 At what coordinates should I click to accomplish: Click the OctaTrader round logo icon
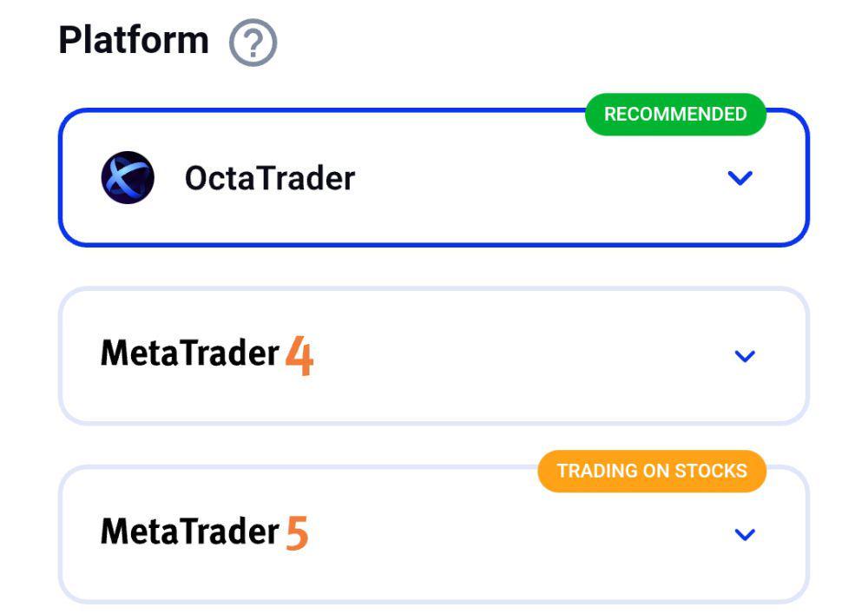point(128,178)
